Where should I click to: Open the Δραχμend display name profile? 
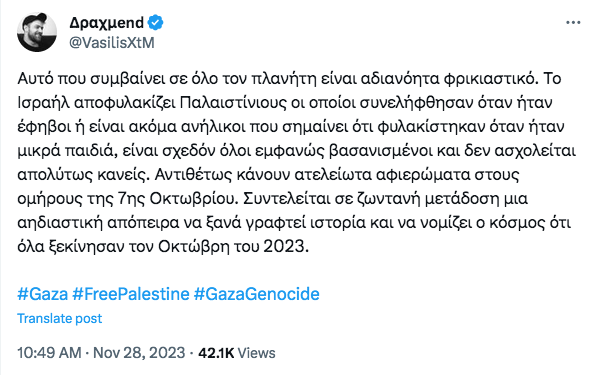[106, 23]
